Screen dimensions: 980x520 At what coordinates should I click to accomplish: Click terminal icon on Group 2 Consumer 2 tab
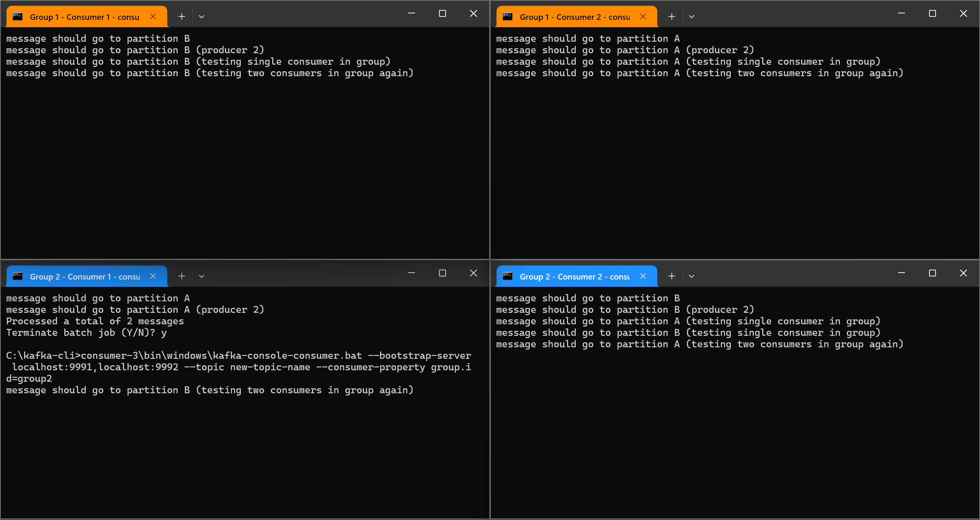[x=508, y=276]
